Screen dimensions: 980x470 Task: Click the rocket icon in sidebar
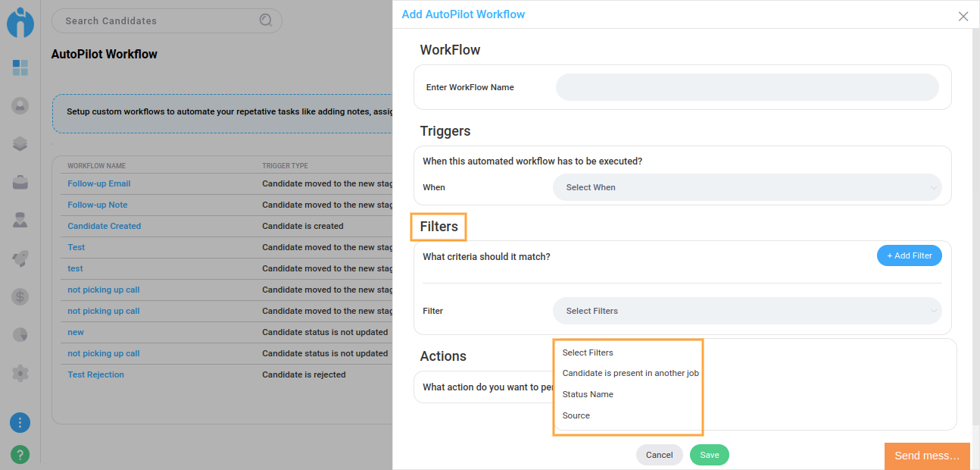[20, 258]
